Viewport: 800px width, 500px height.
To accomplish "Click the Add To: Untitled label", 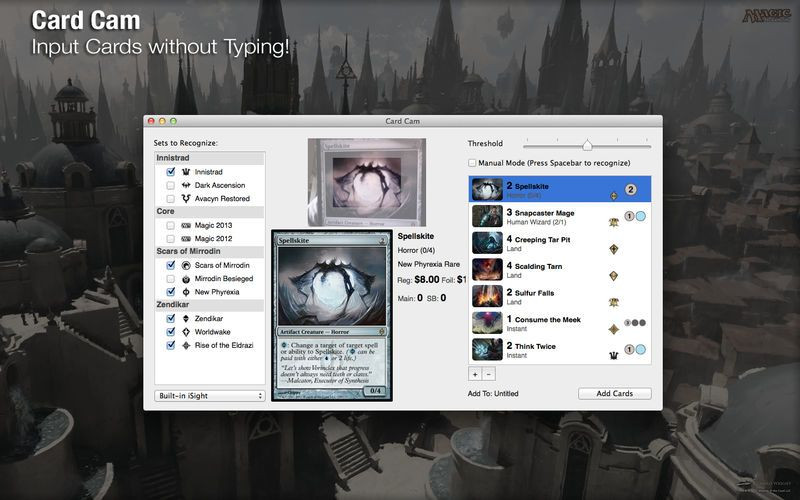I will tap(493, 394).
